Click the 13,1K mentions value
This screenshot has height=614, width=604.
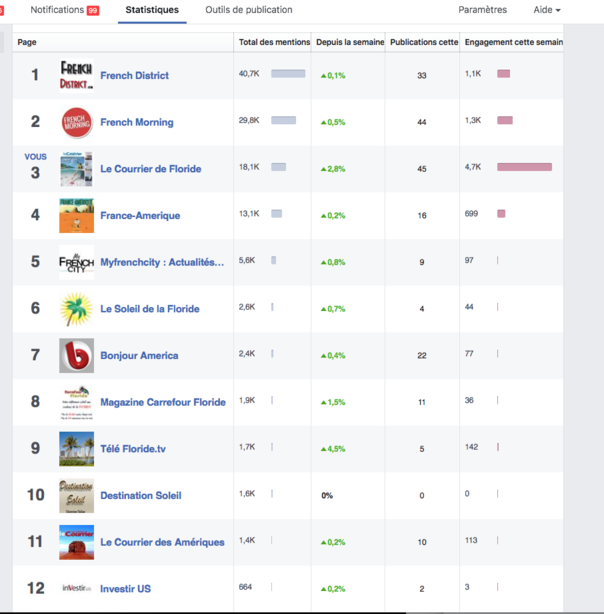[249, 213]
